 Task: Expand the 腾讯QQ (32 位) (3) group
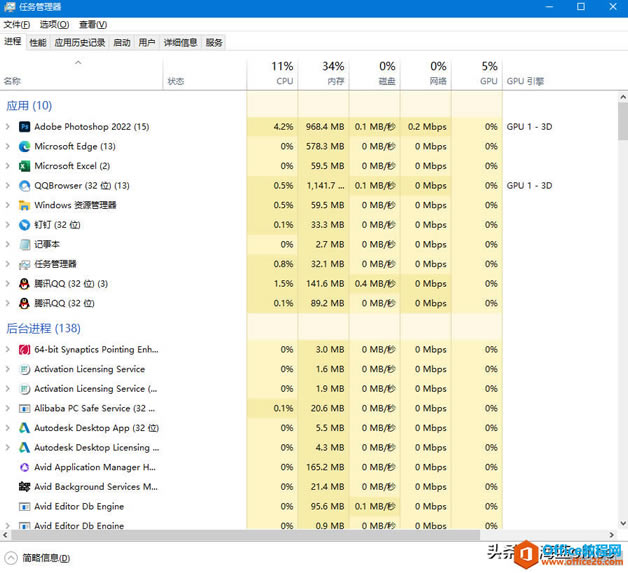point(7,284)
